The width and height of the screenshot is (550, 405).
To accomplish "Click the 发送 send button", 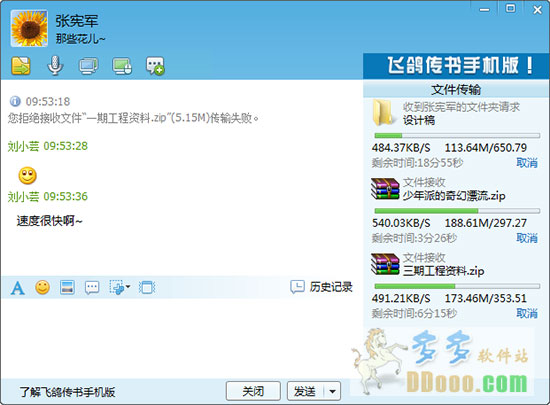I will click(x=305, y=391).
